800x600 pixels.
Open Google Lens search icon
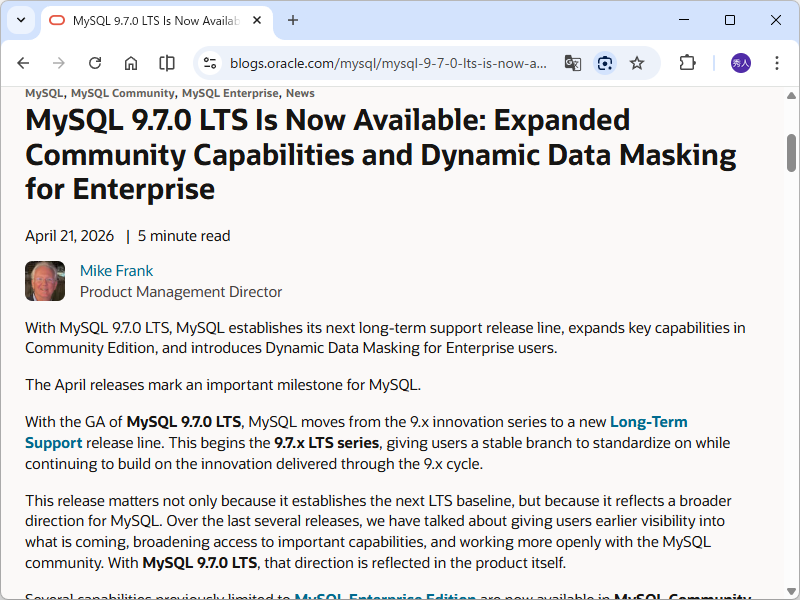point(605,63)
